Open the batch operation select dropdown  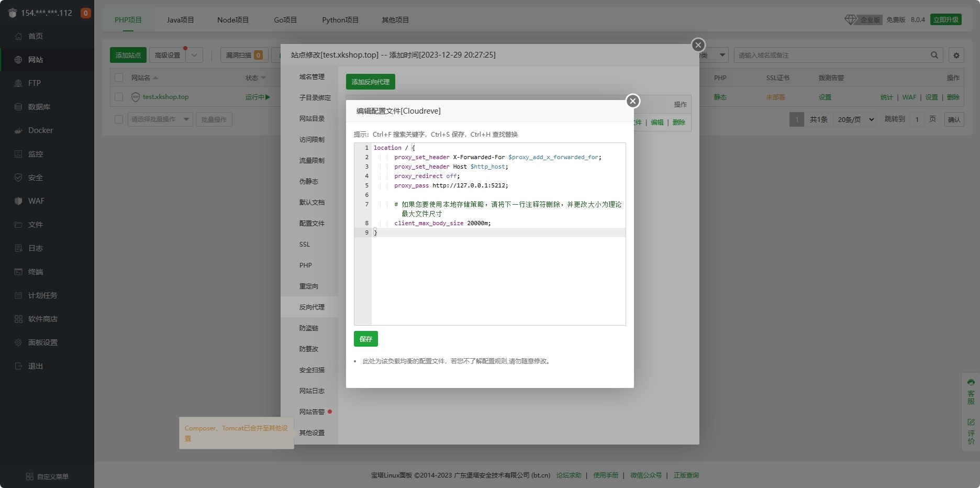[x=160, y=119]
